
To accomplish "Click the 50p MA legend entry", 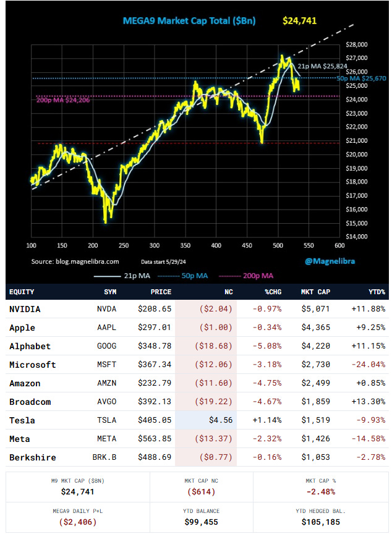I will [182, 276].
